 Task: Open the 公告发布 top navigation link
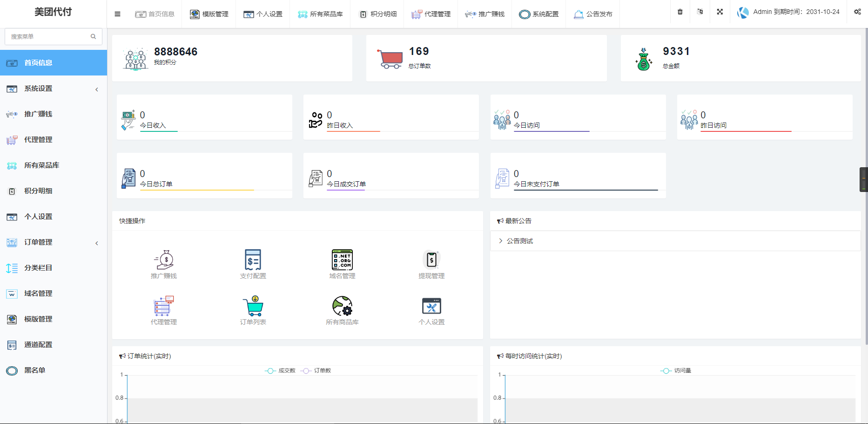click(593, 14)
